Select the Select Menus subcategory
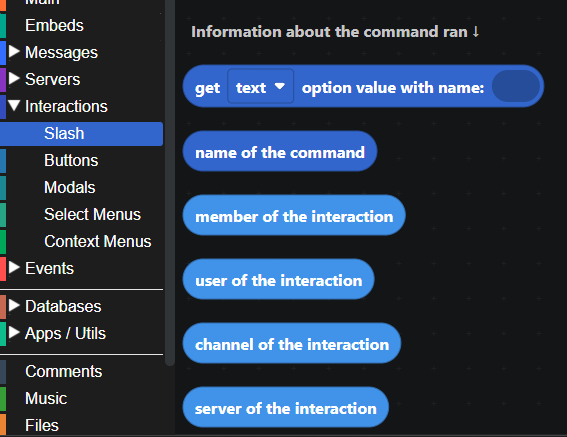Screen dimensions: 567x437 (92, 214)
